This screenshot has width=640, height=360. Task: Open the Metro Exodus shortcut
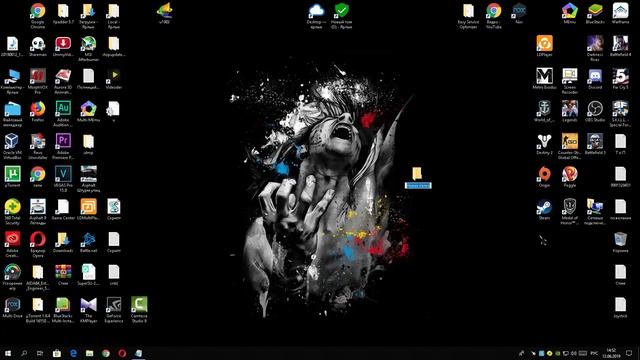click(544, 79)
